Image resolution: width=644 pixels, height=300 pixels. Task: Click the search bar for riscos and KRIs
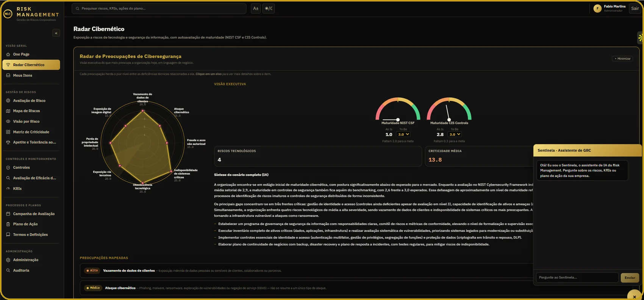[x=159, y=8]
